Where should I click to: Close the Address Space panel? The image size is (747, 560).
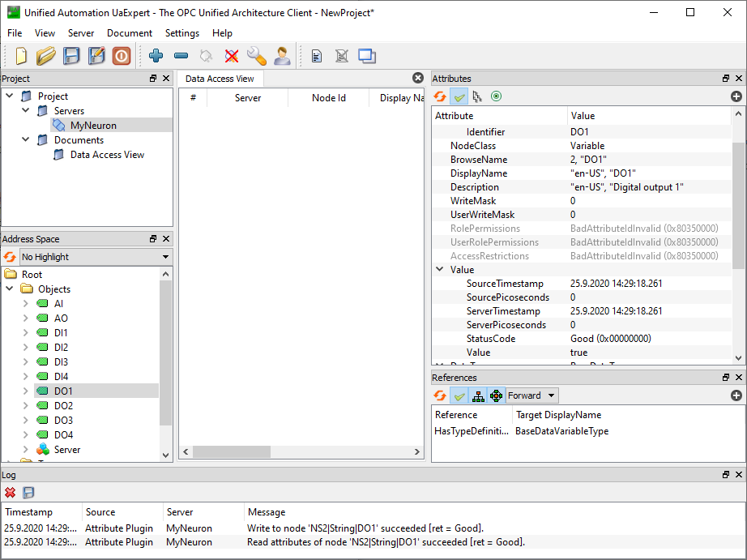point(166,239)
